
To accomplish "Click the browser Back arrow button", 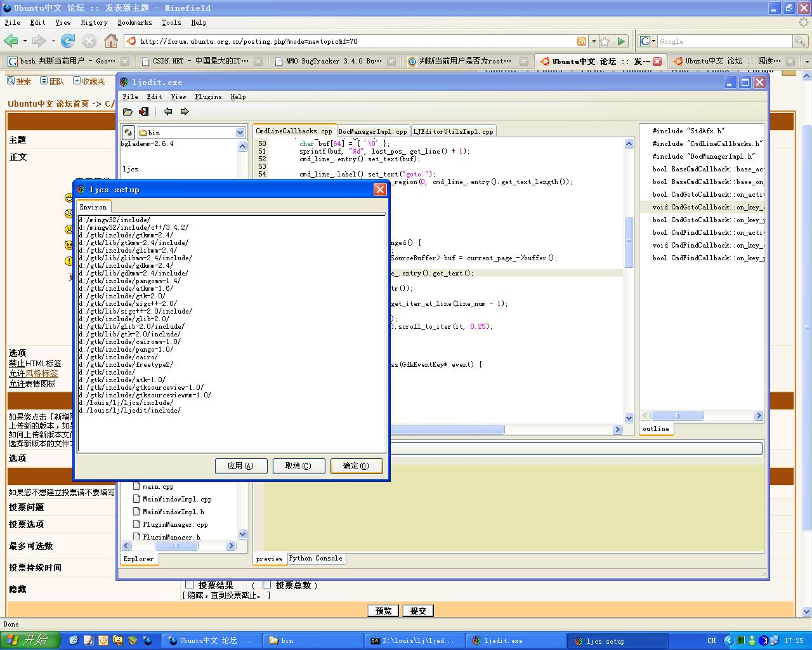I will pyautogui.click(x=11, y=41).
